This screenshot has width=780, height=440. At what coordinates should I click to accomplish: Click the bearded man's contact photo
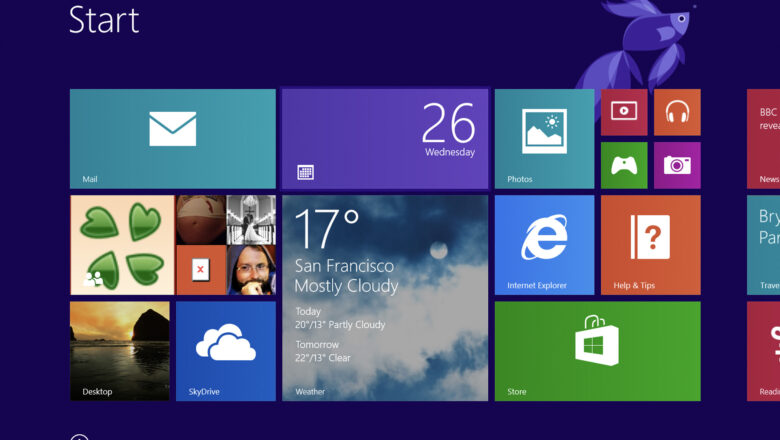point(251,270)
